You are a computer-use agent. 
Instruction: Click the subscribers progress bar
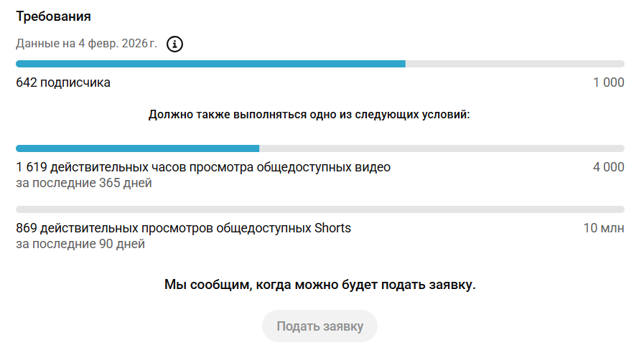[319, 64]
